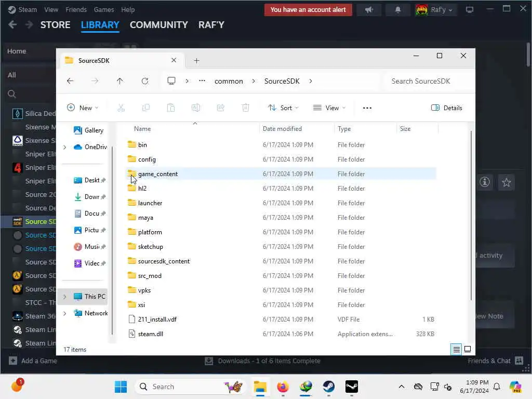The height and width of the screenshot is (399, 532).
Task: Favorite the game with star icon
Action: pos(506,182)
